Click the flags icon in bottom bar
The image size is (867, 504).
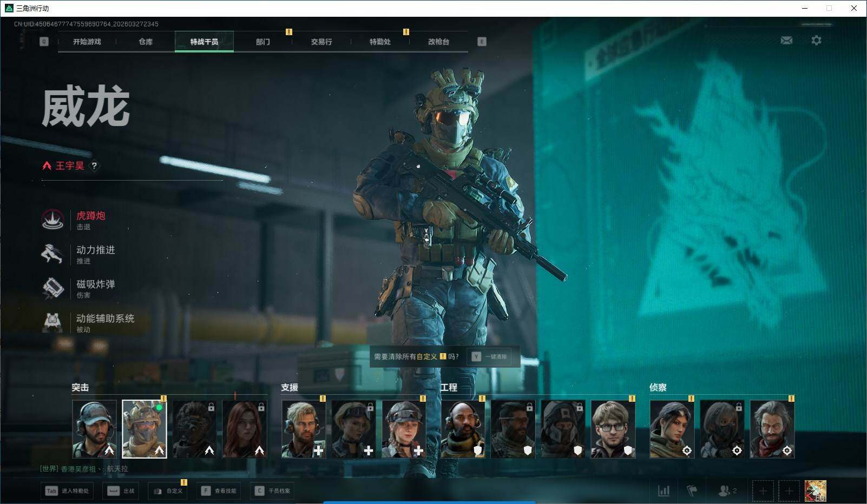pos(692,490)
